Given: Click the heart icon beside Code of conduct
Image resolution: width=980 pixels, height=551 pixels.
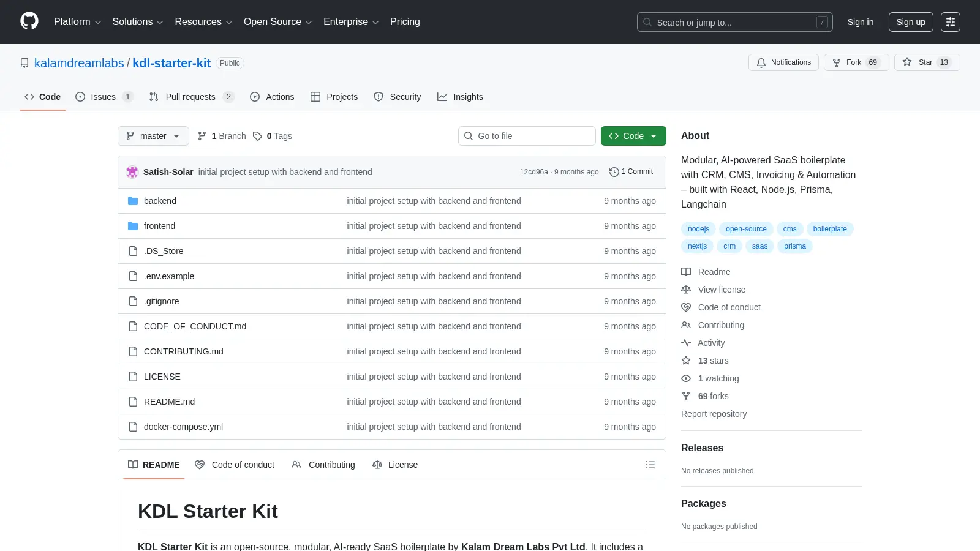Looking at the screenshot, I should (686, 307).
